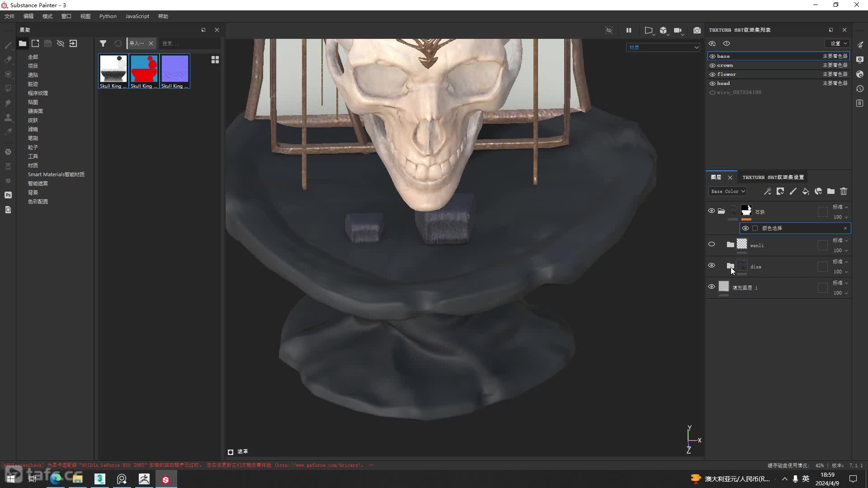Open blend mode dropdown for wenli layer
This screenshot has width=868, height=488.
[840, 240]
